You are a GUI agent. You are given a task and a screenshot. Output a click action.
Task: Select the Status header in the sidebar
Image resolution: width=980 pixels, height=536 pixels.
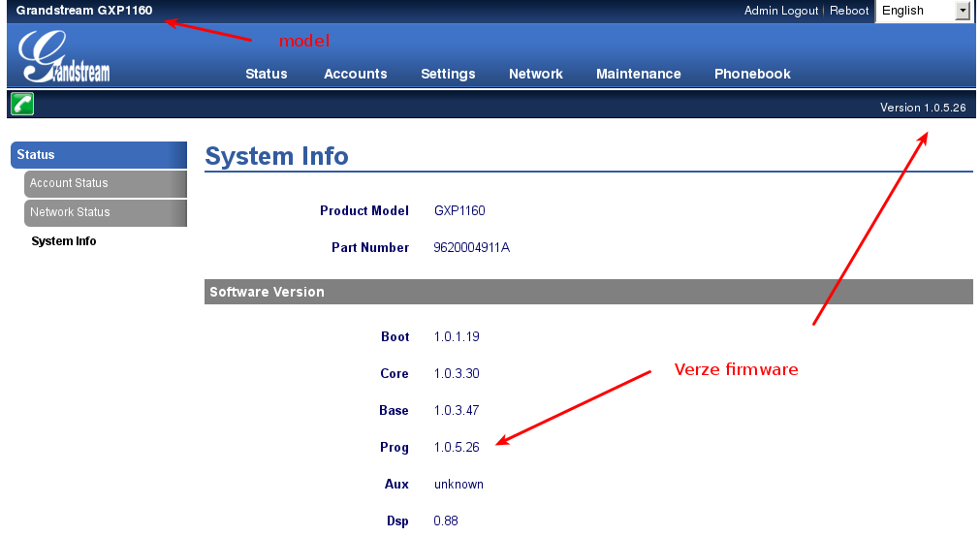pyautogui.click(x=97, y=155)
